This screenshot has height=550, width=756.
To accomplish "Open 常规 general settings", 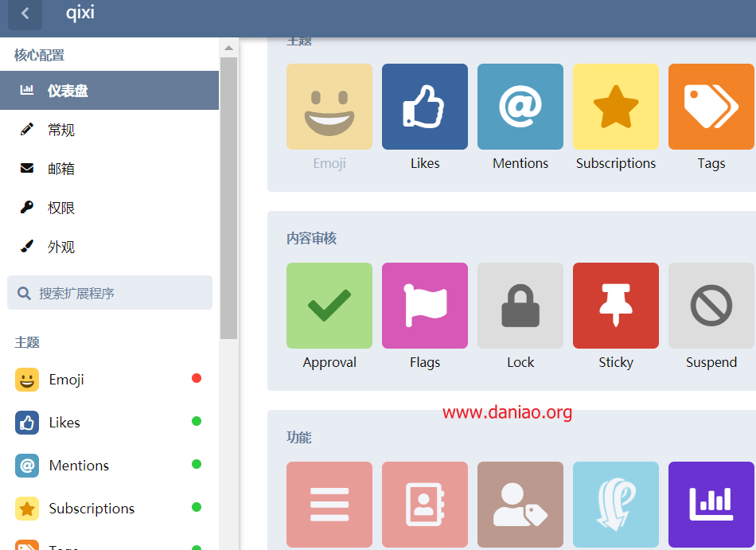I will click(61, 130).
